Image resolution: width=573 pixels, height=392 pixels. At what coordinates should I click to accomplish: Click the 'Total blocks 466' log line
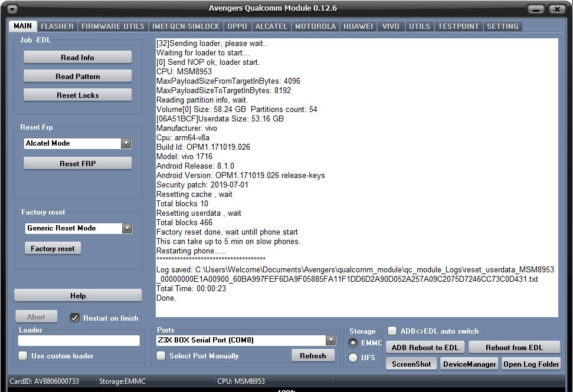click(185, 223)
